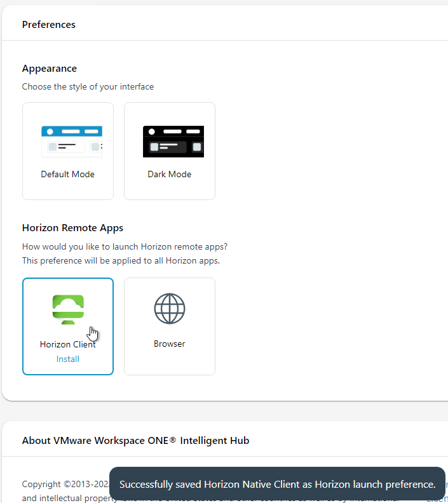Screen dimensions: 448x503
Task: Click the 'Default Mode' label text
Action: click(x=68, y=174)
